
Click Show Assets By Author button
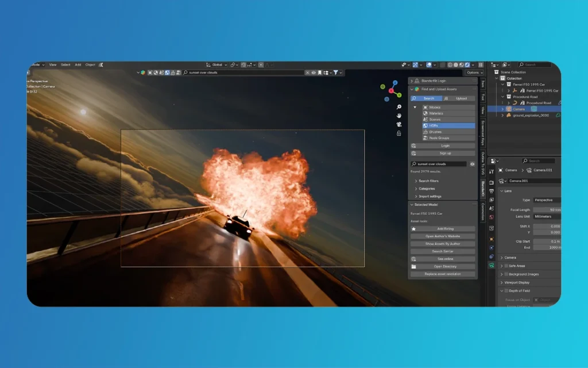click(443, 244)
